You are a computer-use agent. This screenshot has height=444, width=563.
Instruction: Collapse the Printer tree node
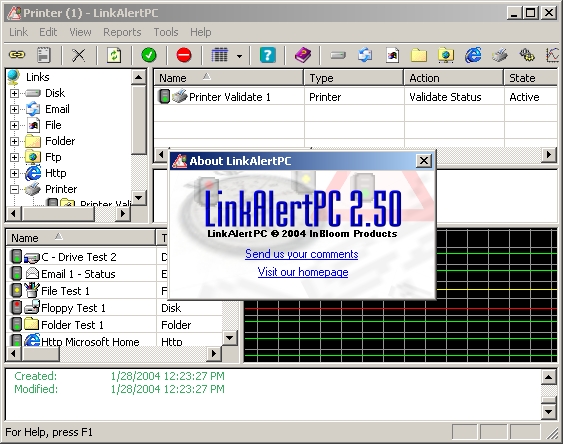tap(14, 189)
